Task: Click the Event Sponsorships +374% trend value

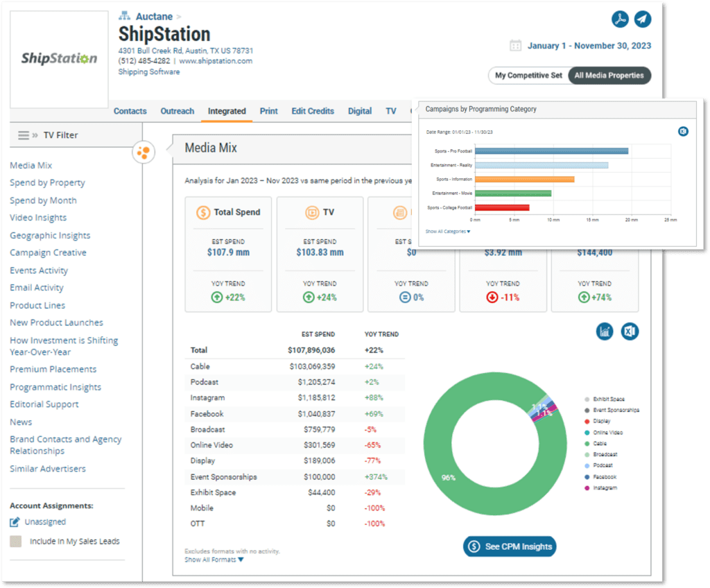Action: pyautogui.click(x=376, y=477)
